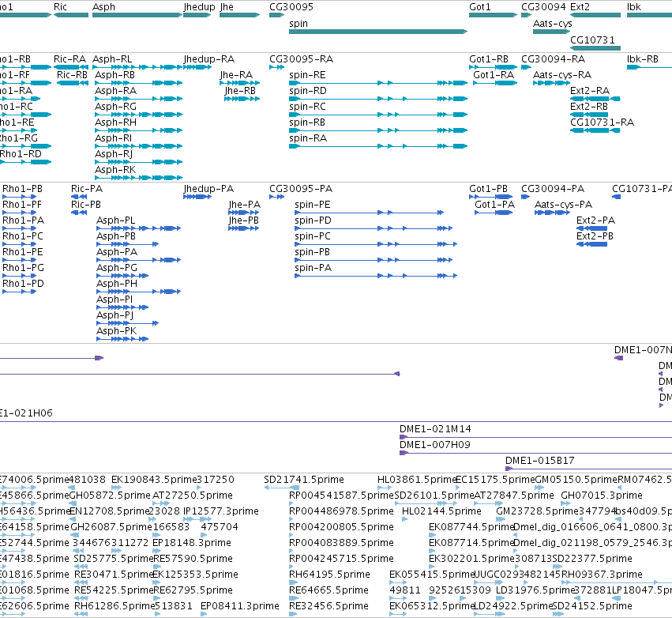Click EST EK190843.5prime

(117, 488)
